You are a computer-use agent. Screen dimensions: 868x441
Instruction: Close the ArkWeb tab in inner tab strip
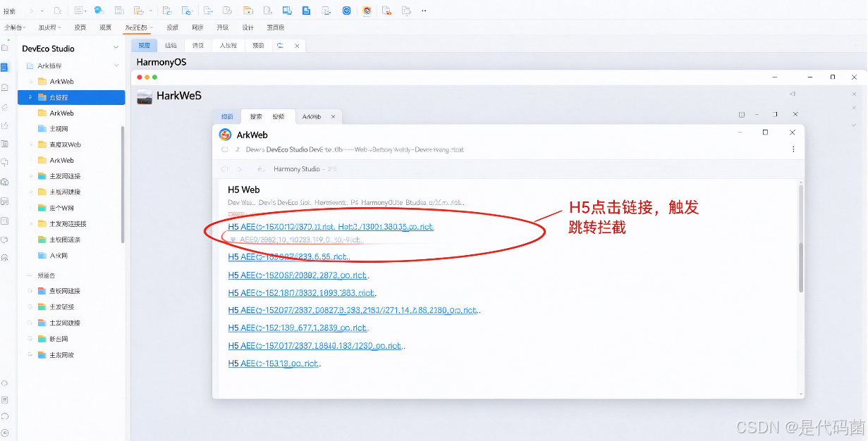334,116
